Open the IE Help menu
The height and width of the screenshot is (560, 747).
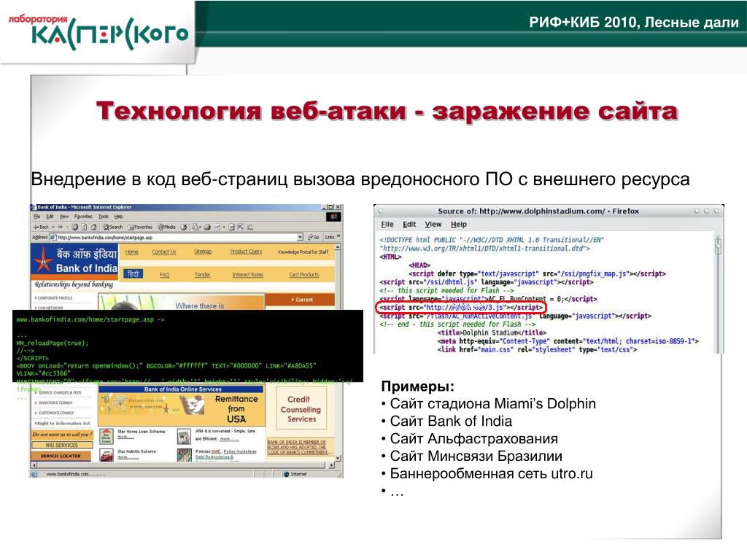click(x=119, y=216)
